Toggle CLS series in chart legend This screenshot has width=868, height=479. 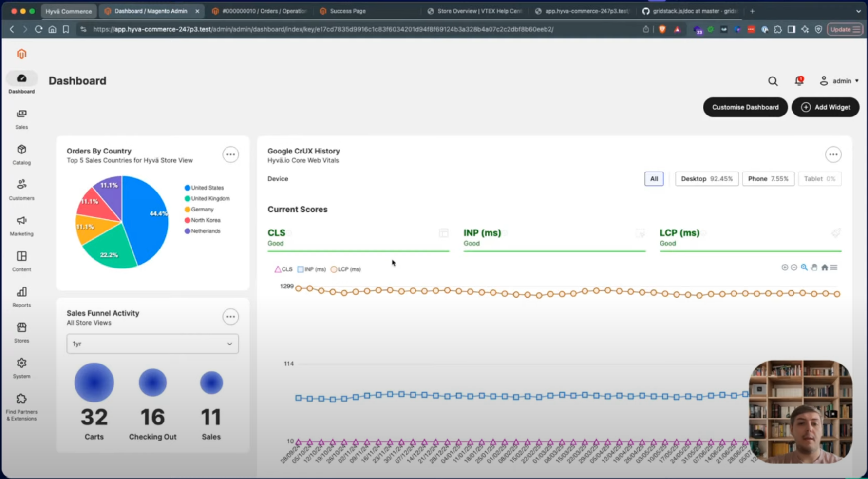(283, 269)
